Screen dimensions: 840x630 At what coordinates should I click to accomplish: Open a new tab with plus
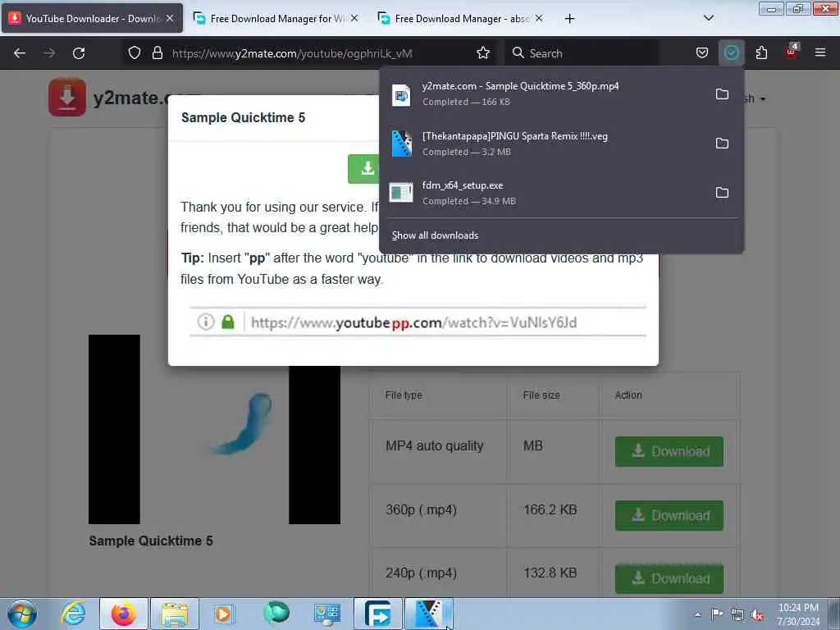(x=569, y=19)
